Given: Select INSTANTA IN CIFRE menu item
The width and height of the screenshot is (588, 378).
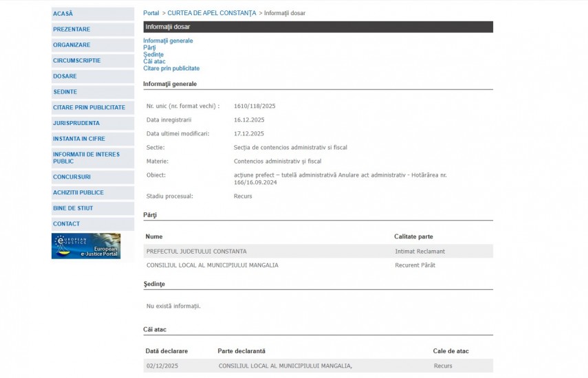Looking at the screenshot, I should coord(79,139).
